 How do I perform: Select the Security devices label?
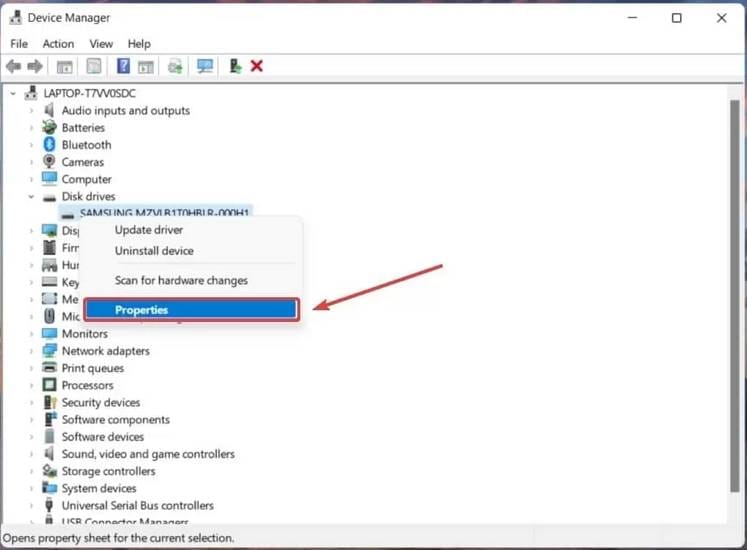(x=101, y=402)
